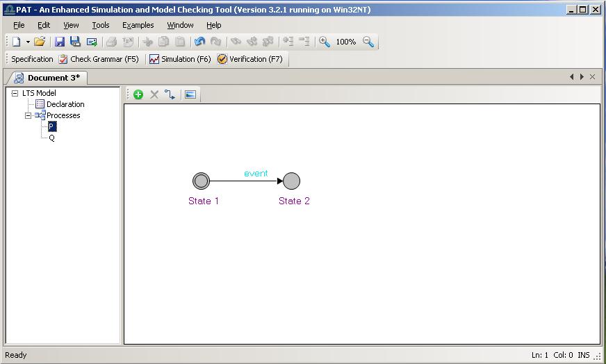Collapse the Processes tree node

tap(28, 115)
